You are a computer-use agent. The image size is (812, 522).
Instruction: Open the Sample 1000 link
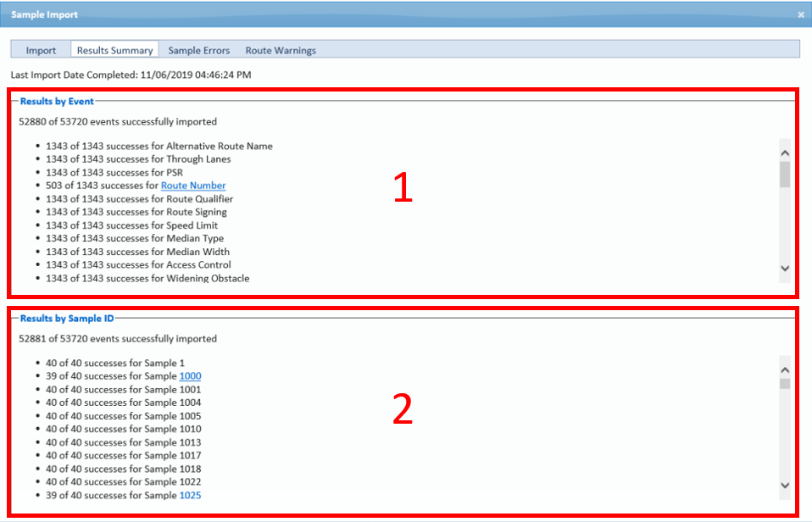point(190,376)
